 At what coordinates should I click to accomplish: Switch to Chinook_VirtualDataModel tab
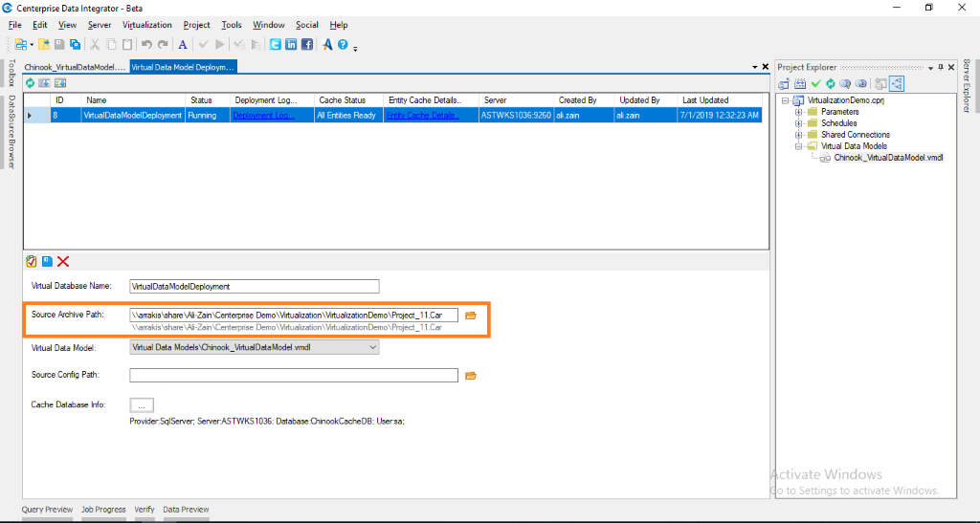(75, 68)
